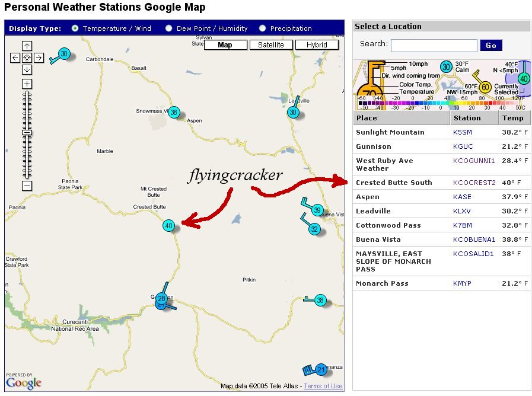Viewport: 532px width, 396px height.
Task: Click the temperature color scale legend
Action: pyautogui.click(x=442, y=103)
